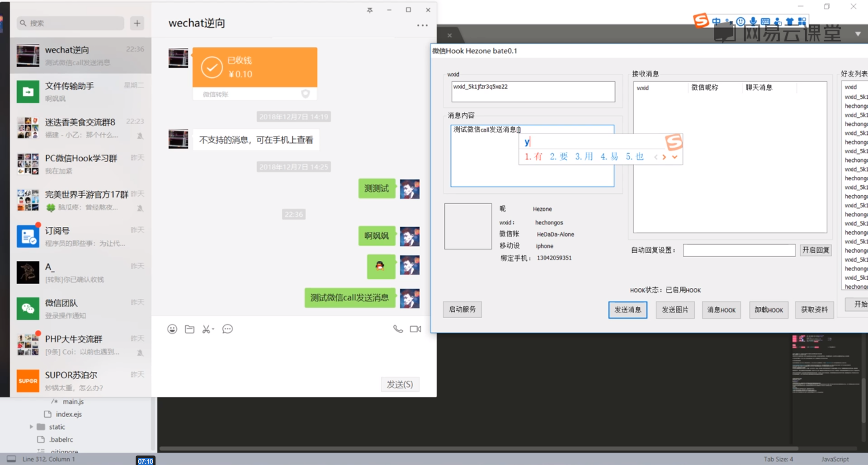The width and height of the screenshot is (868, 465).
Task: Click Tab Size: 4 in status bar
Action: point(778,459)
